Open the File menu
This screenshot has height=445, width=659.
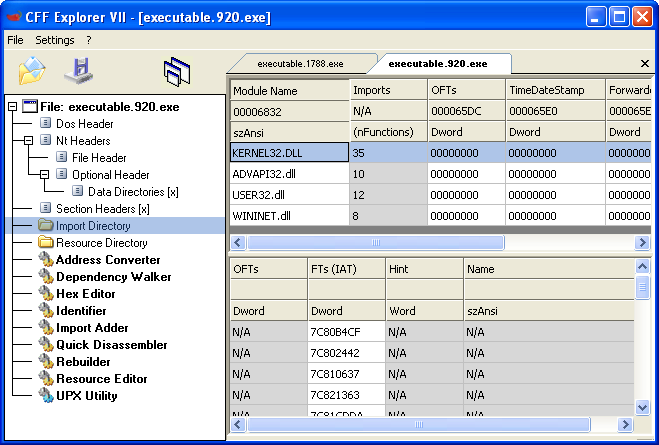point(15,40)
